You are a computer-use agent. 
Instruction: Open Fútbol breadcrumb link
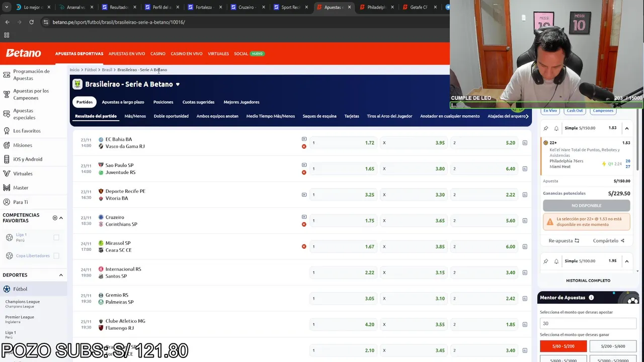click(x=91, y=70)
